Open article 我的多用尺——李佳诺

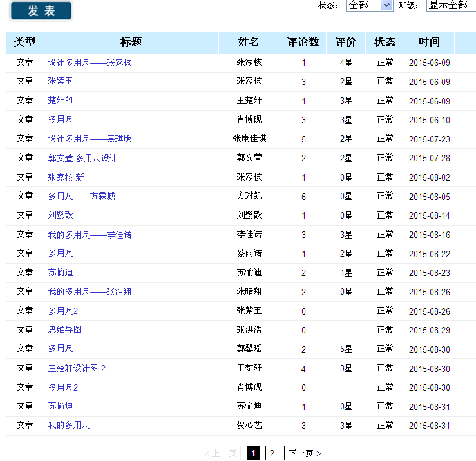point(90,235)
